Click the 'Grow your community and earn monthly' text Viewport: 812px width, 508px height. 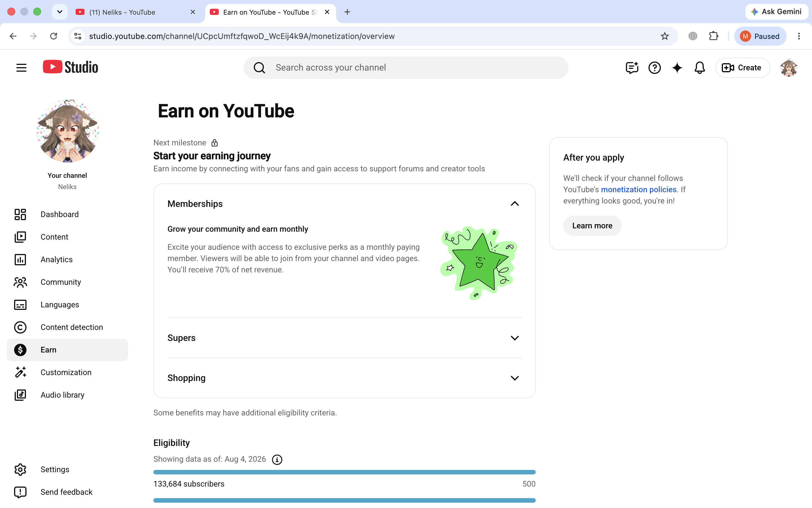(238, 229)
